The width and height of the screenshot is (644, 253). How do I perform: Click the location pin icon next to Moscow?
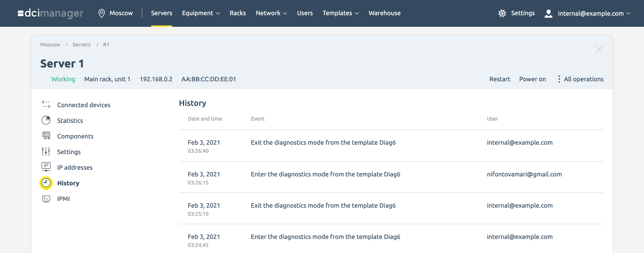coord(102,13)
